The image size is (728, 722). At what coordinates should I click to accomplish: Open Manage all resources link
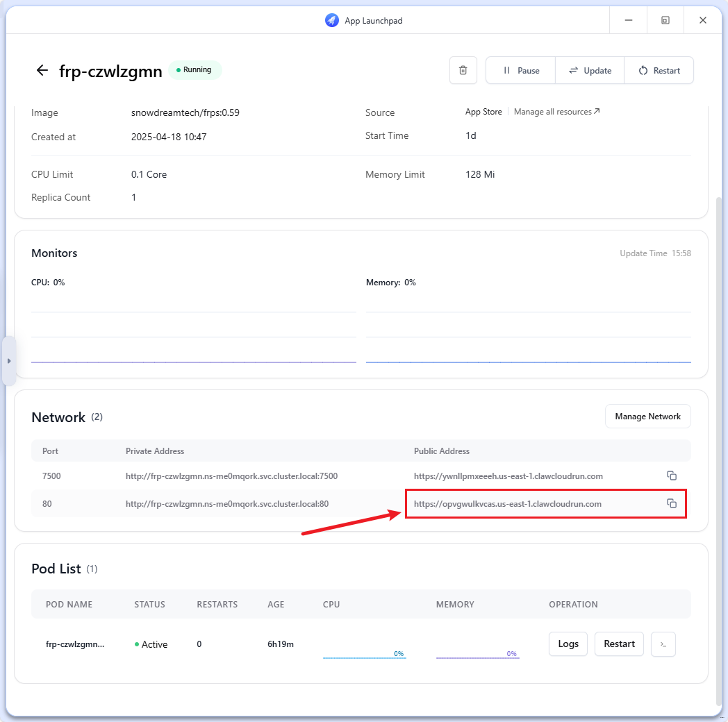(x=556, y=112)
